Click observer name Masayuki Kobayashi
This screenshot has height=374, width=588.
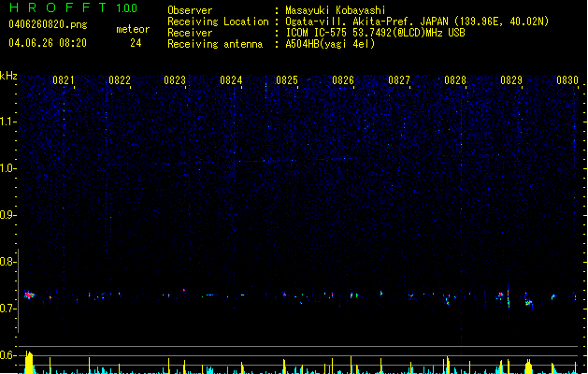336,10
